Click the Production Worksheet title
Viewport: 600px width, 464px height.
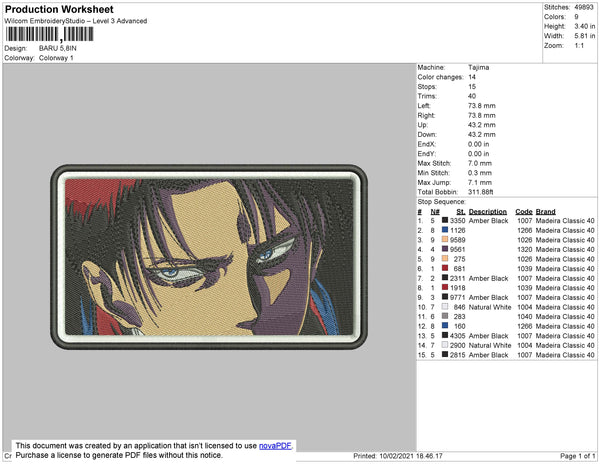(x=59, y=9)
